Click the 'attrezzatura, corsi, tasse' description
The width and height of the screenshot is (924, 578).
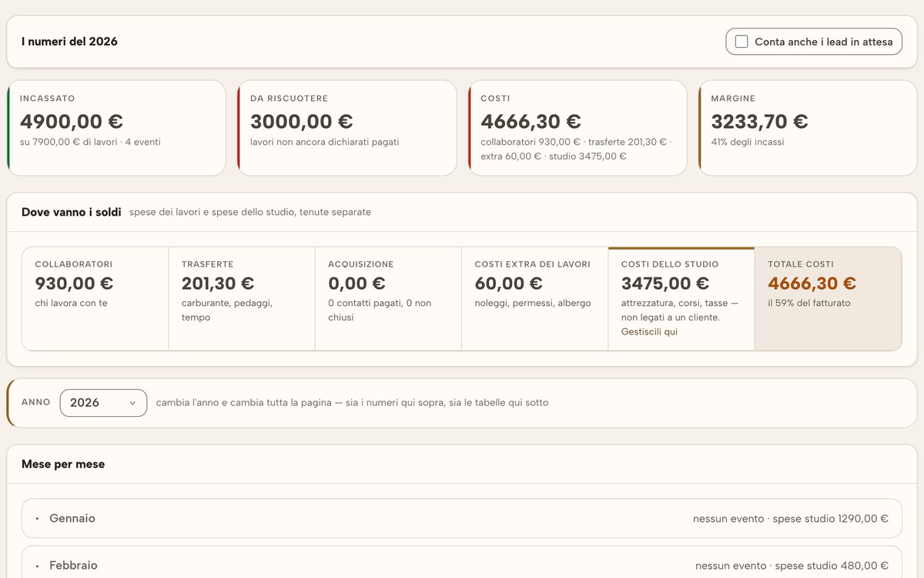pyautogui.click(x=680, y=310)
